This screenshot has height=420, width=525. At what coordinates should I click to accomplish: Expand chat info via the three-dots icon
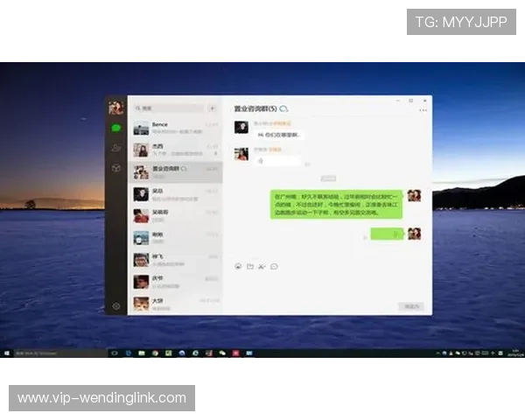pos(423,110)
